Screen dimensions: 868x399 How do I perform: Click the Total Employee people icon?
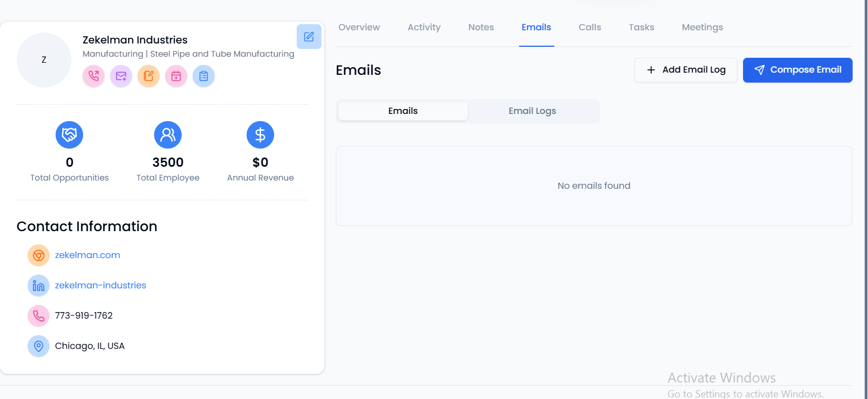click(x=168, y=135)
